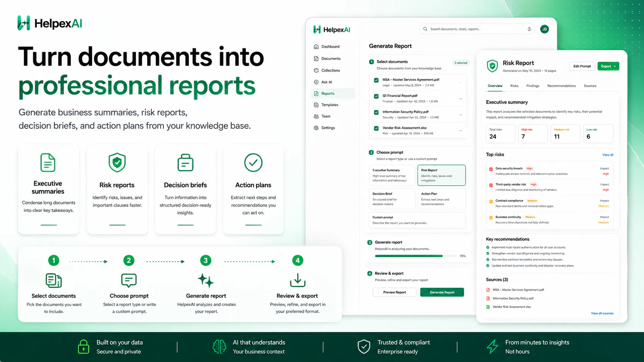Uncheck Information Security Policy.pdf
Viewport: 644px width, 362px height.
376,113
